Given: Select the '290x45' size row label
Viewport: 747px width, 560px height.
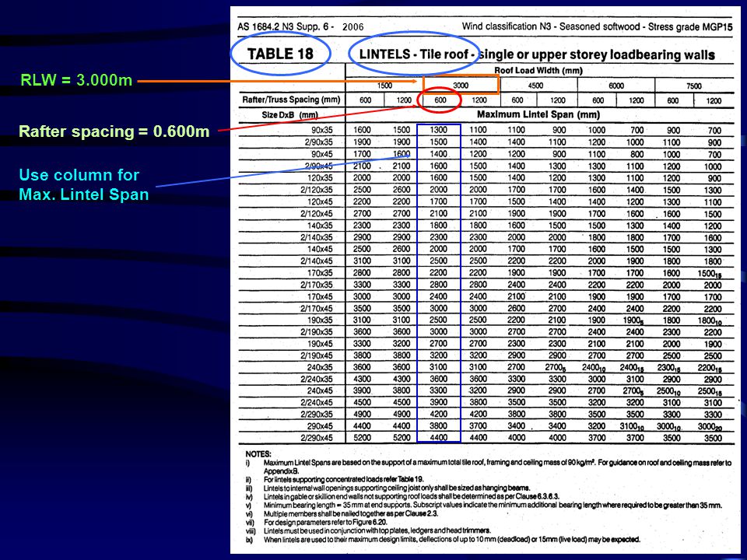Looking at the screenshot, I should click(x=320, y=426).
